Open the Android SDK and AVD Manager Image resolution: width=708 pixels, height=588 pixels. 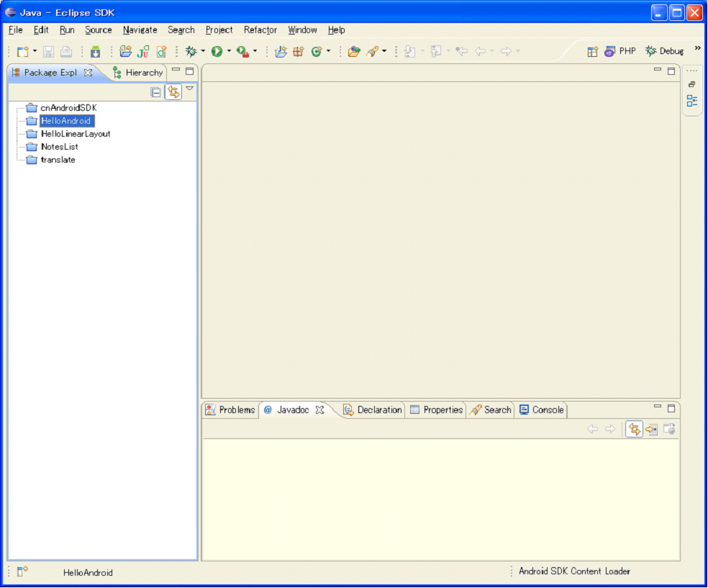(x=96, y=52)
